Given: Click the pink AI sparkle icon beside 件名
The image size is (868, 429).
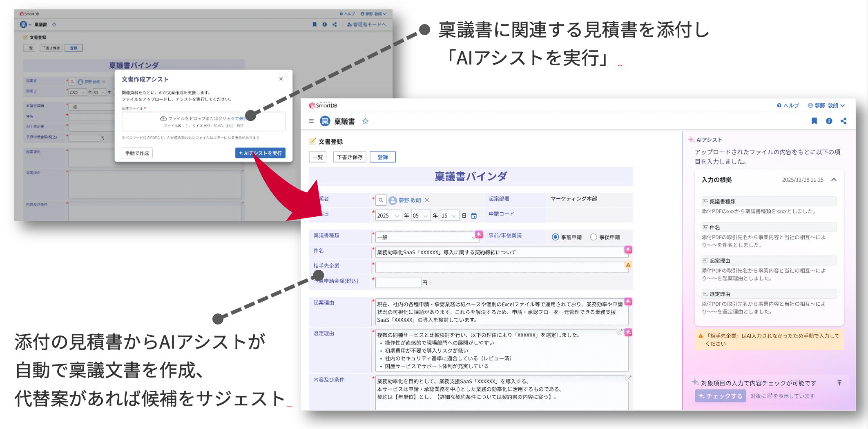Looking at the screenshot, I should pyautogui.click(x=628, y=249).
